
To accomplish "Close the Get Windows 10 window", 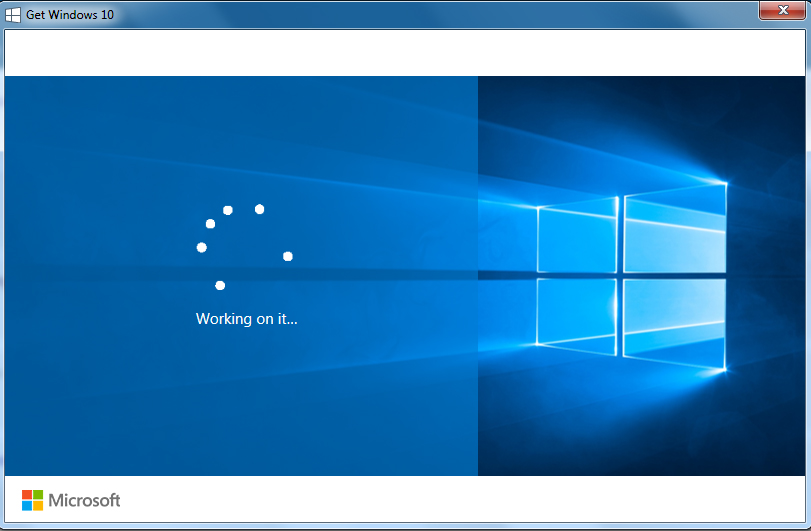I will point(783,10).
